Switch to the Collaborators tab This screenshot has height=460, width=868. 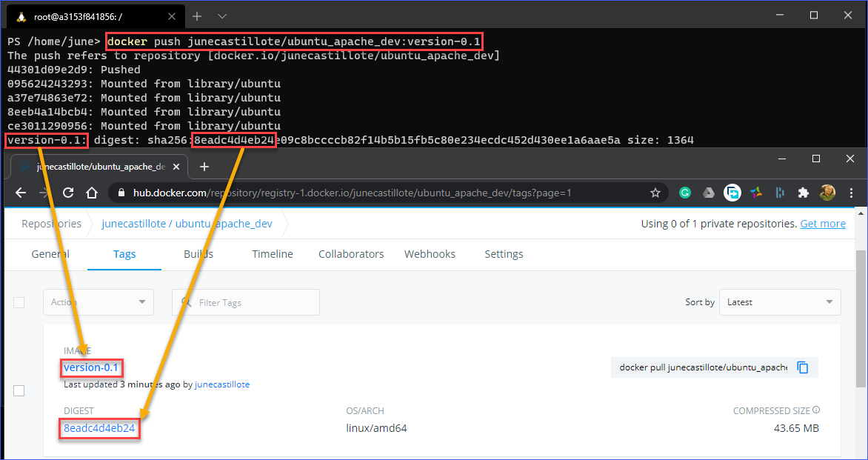point(351,254)
